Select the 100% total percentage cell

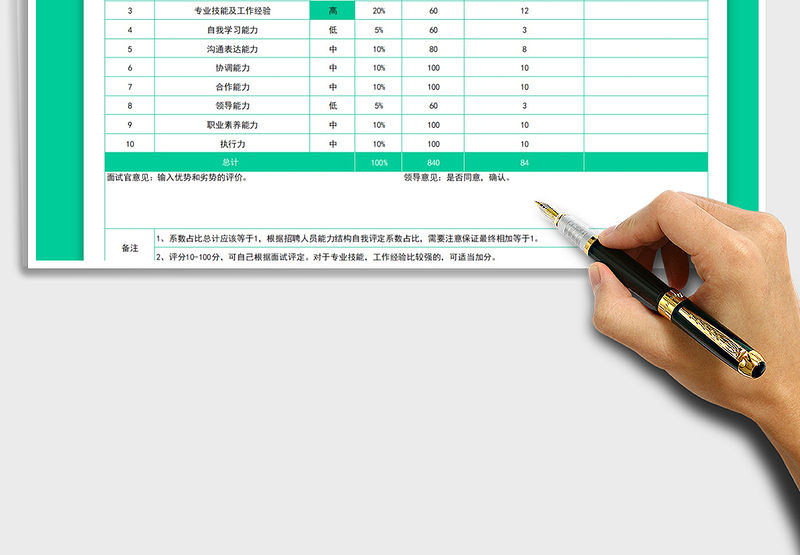[378, 162]
